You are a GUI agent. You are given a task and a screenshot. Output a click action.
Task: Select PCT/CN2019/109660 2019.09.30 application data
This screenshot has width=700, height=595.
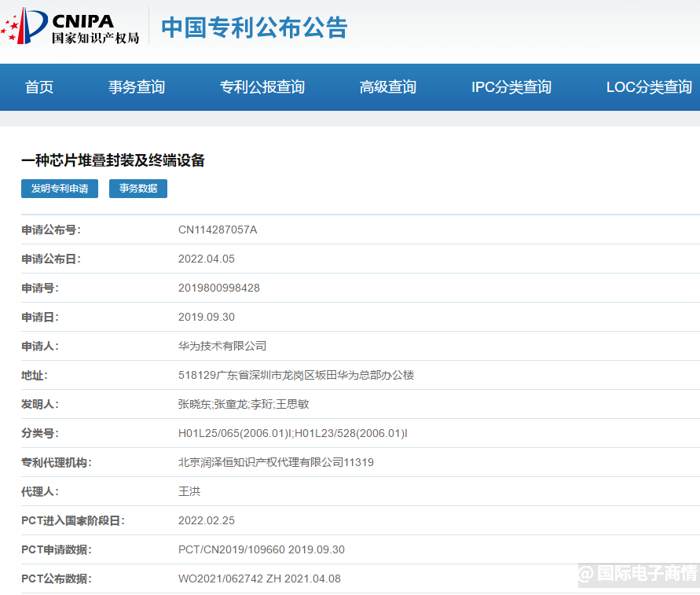261,550
